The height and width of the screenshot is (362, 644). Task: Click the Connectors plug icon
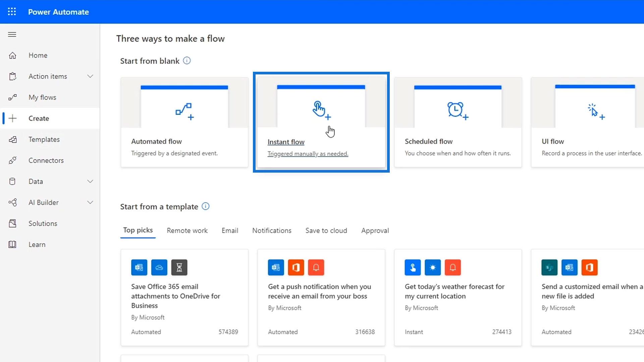(12, 161)
